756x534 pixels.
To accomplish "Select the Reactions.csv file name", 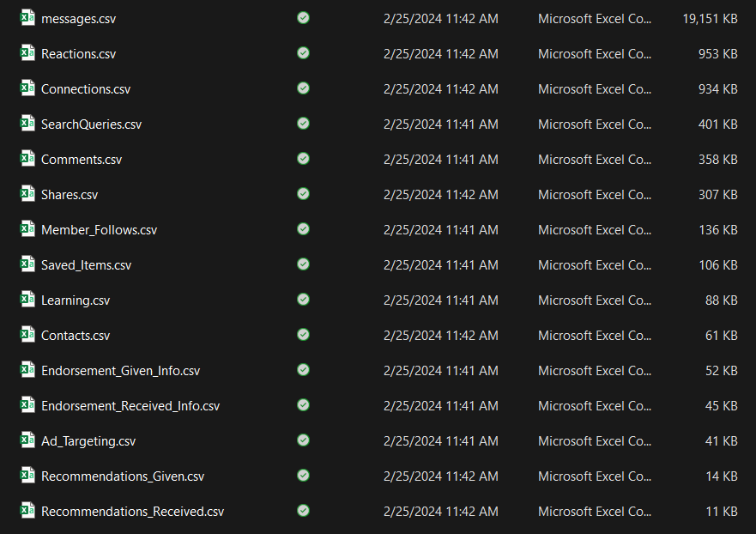I will pyautogui.click(x=79, y=54).
